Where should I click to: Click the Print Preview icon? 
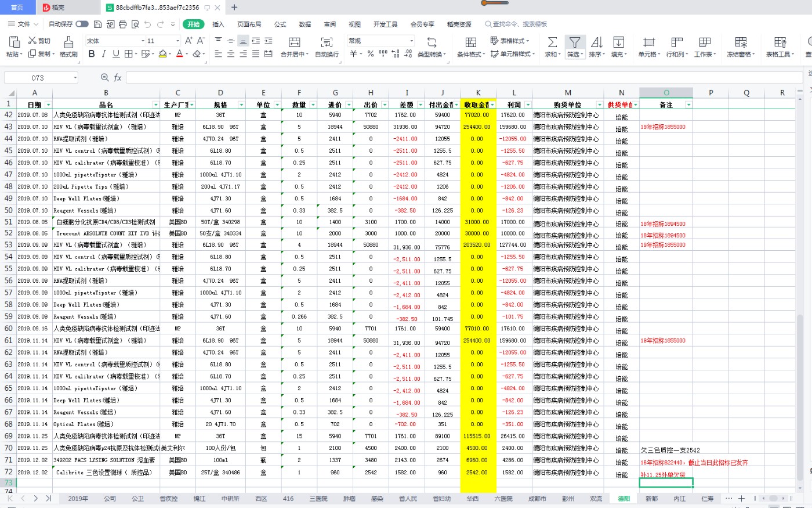(x=135, y=24)
